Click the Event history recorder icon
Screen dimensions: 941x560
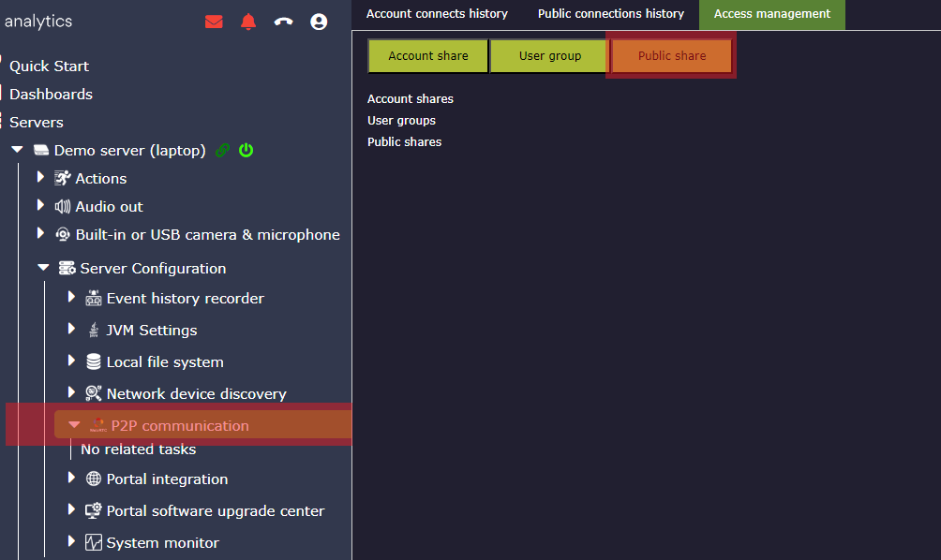pos(93,298)
